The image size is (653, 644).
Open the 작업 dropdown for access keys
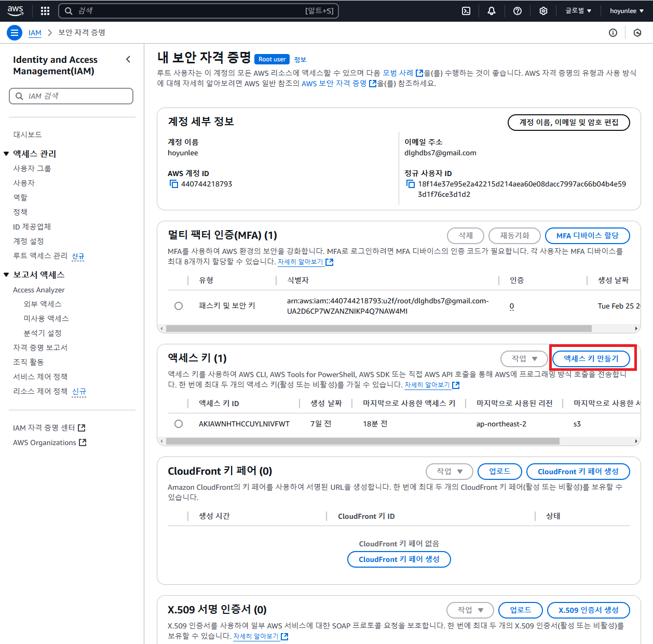pos(524,358)
